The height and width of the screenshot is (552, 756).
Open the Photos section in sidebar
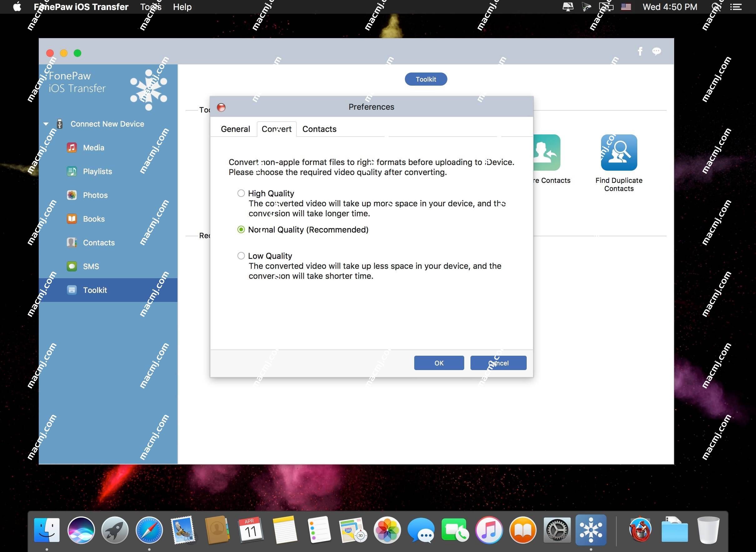click(x=95, y=195)
